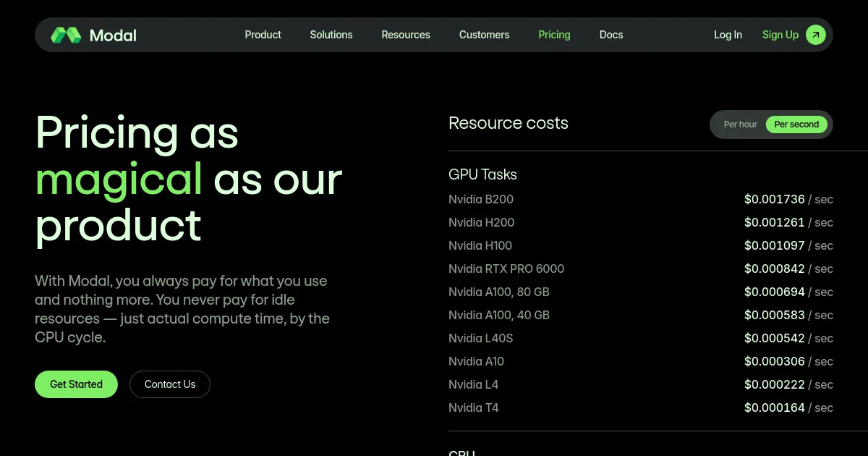868x456 pixels.
Task: Click the $0.000222 / sec price
Action: (788, 384)
